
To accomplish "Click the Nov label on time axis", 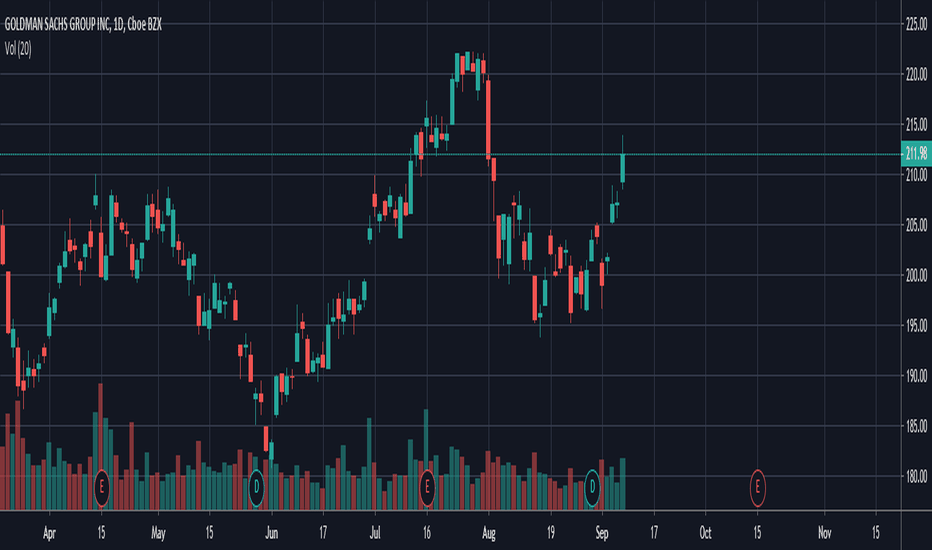I will pyautogui.click(x=824, y=533).
